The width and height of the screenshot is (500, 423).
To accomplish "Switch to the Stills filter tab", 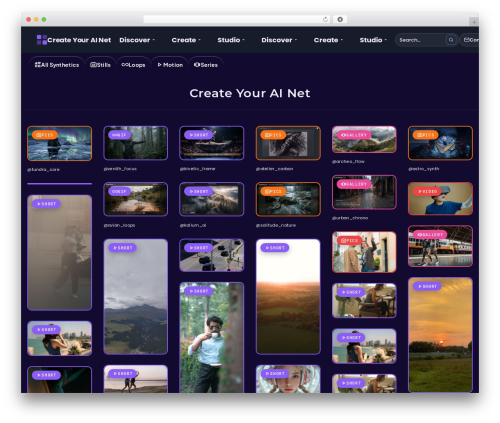I will (x=100, y=65).
